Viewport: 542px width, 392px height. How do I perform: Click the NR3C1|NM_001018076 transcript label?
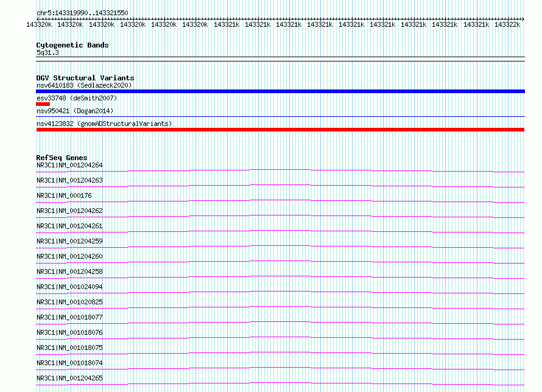tap(69, 332)
